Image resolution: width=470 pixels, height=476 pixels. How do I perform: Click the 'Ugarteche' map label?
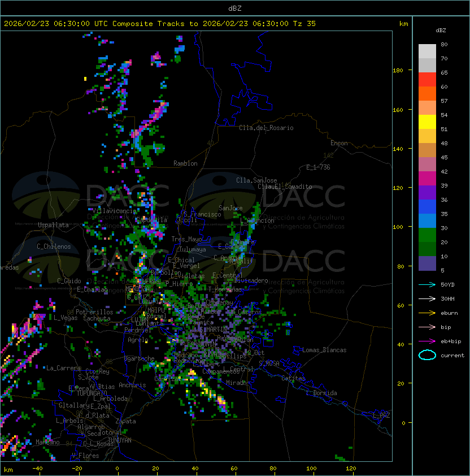pyautogui.click(x=140, y=358)
